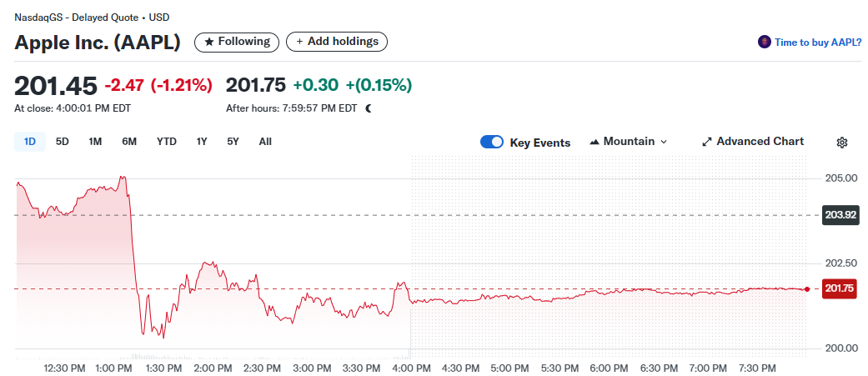Select the 1D time range tab
This screenshot has height=376, width=868.
(x=30, y=142)
